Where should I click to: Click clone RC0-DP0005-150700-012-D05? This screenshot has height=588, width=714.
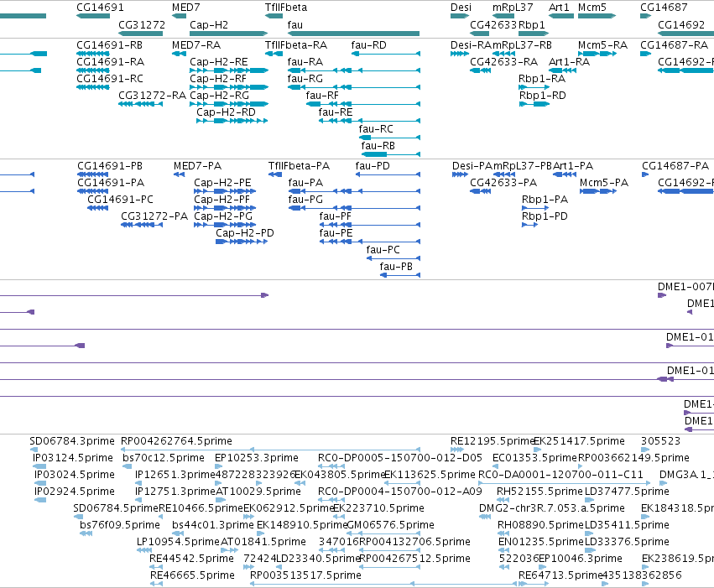(400, 457)
